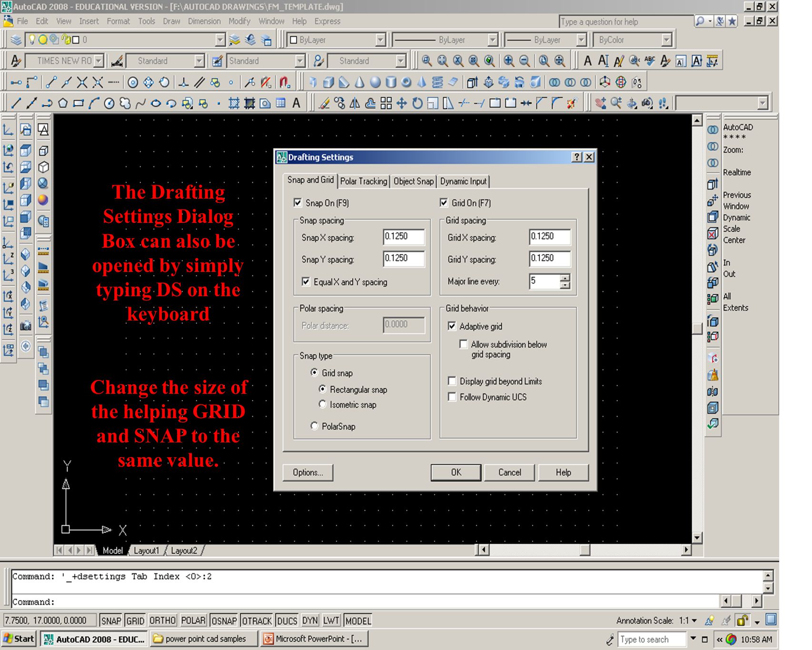
Task: Uncheck the Snap On (F9) checkbox
Action: click(x=298, y=203)
